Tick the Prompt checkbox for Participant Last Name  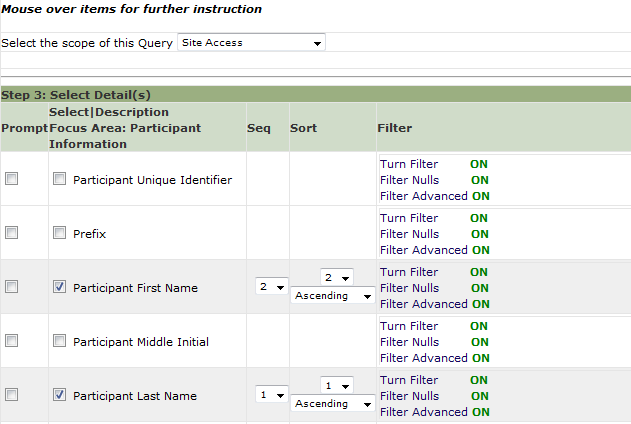11,395
